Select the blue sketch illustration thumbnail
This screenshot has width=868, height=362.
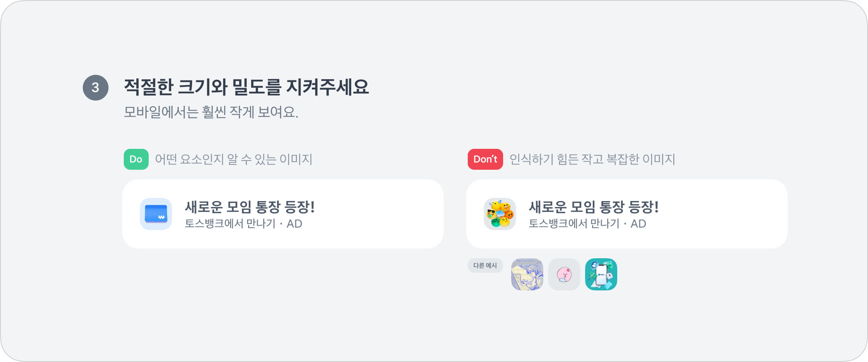tap(527, 274)
